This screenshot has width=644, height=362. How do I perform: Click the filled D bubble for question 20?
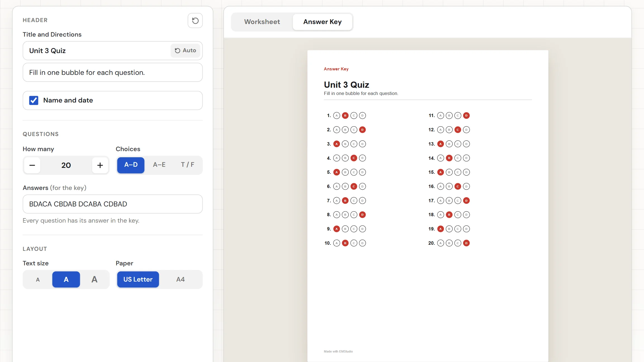pyautogui.click(x=466, y=243)
